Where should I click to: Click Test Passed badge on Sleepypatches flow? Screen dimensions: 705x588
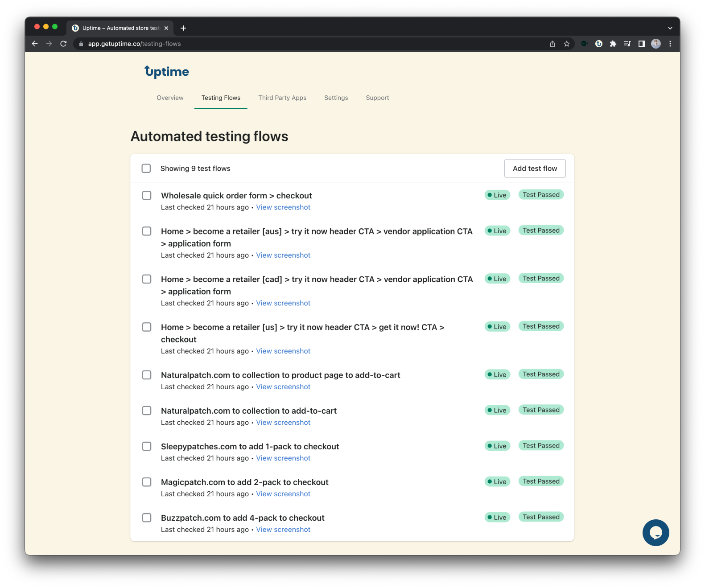541,446
